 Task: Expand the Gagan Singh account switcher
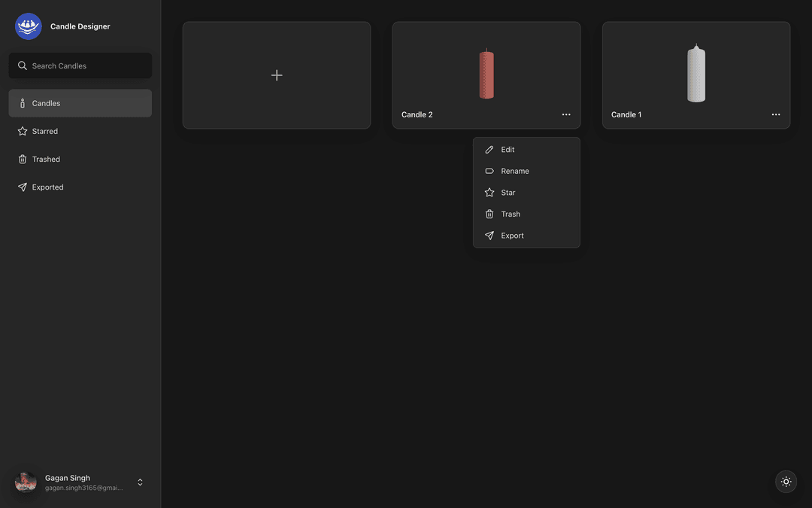pos(140,482)
